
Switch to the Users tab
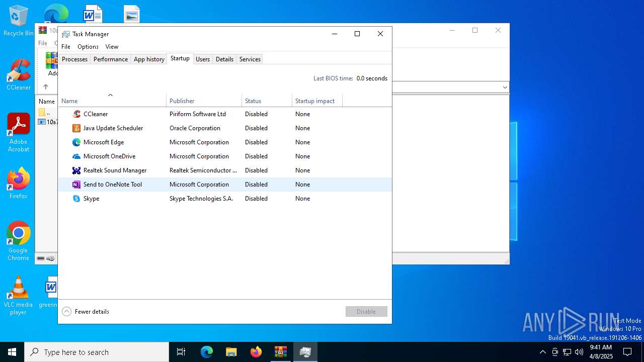pyautogui.click(x=203, y=59)
